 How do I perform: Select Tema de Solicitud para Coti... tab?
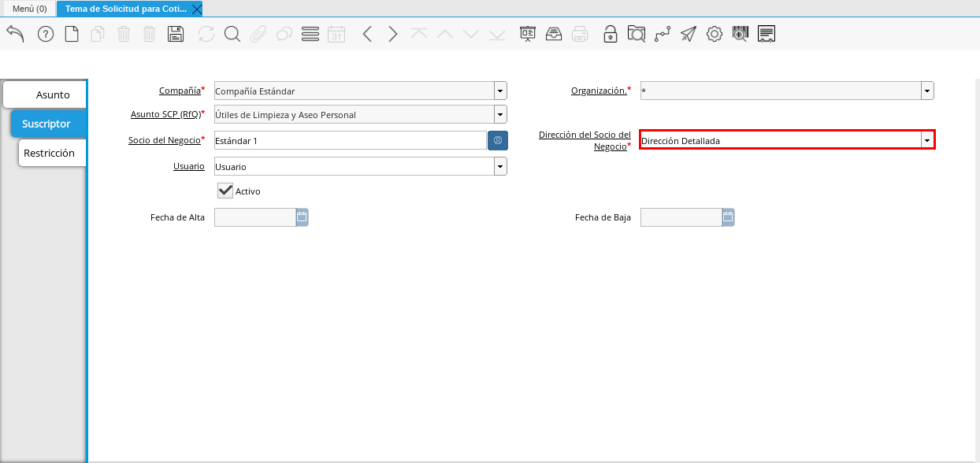coord(124,9)
